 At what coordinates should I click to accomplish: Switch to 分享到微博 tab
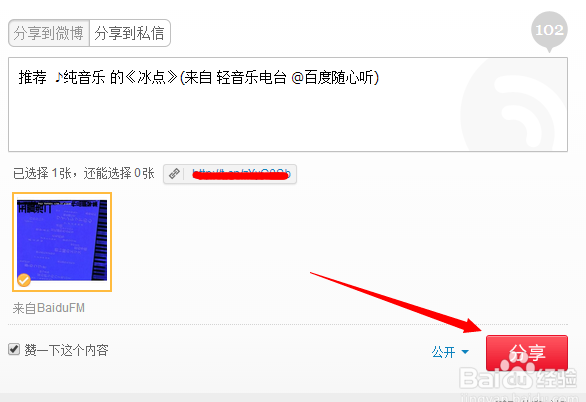point(49,33)
